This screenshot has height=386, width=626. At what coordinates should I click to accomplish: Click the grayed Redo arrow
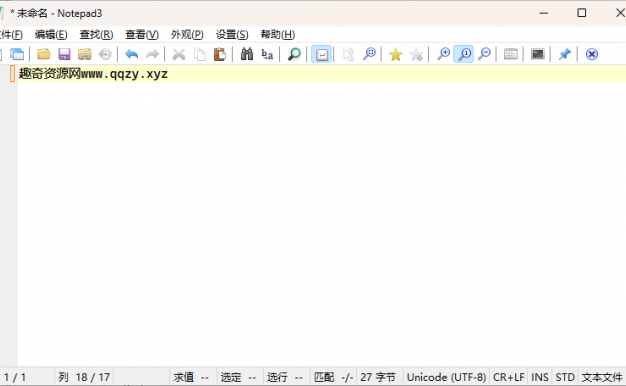(x=152, y=54)
